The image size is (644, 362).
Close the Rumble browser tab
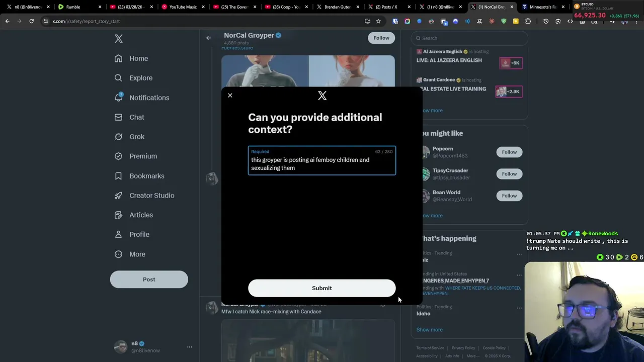click(100, 7)
